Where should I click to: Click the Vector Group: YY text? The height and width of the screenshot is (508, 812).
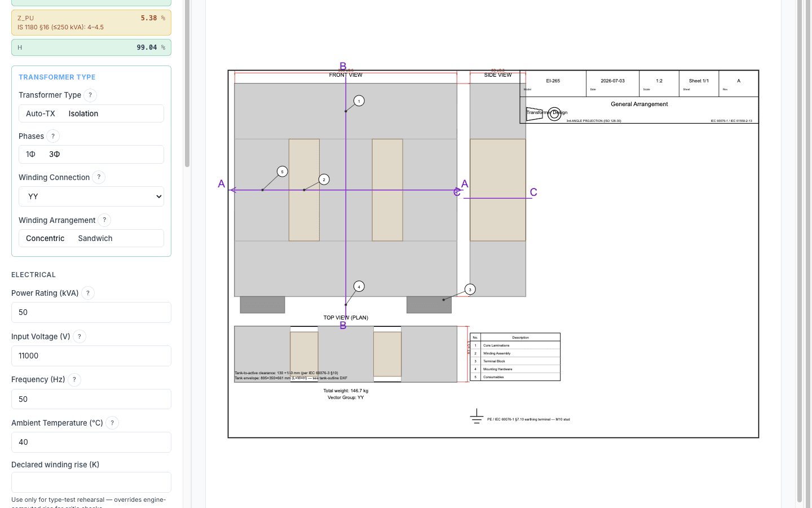pos(346,397)
